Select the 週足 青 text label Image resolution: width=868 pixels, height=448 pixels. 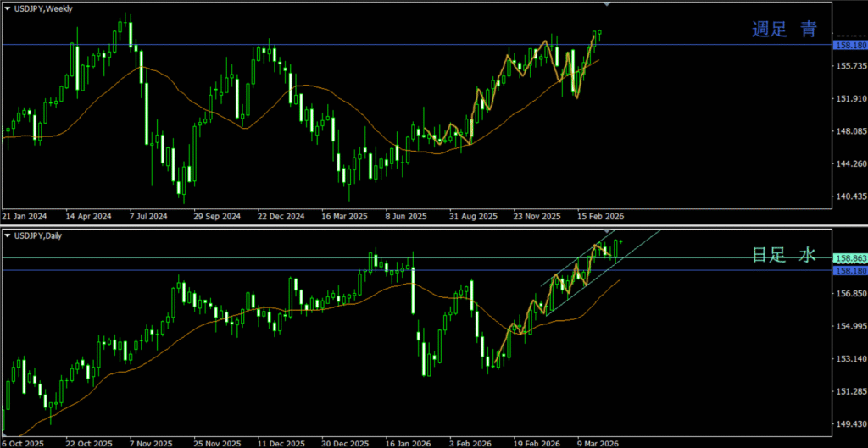pyautogui.click(x=784, y=30)
